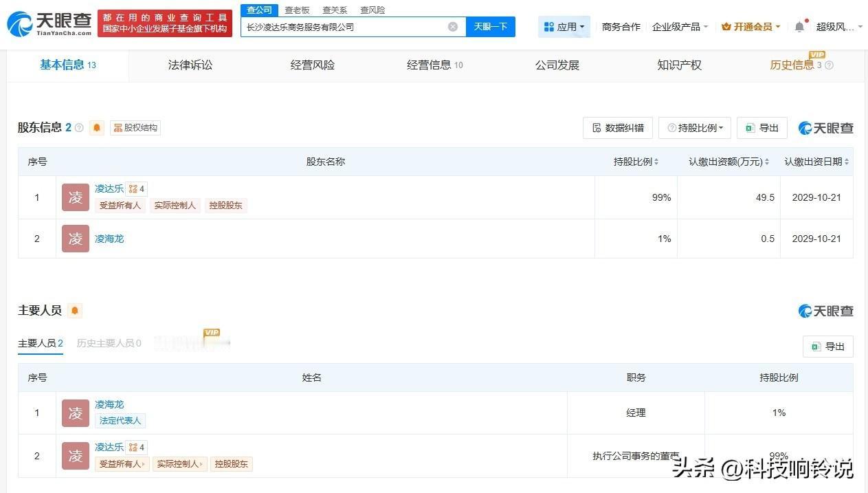
Task: Expand the 实际控制人 tag in 主要人员 row 2
Action: (x=180, y=464)
